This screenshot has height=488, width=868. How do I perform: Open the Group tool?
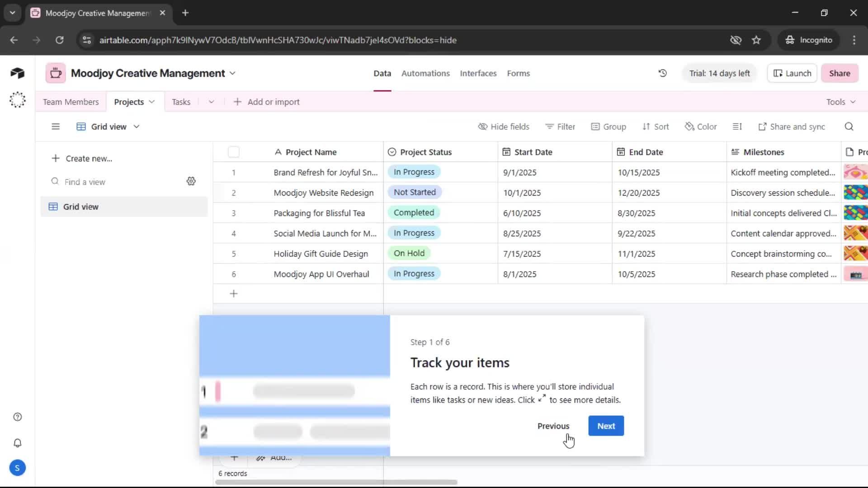[x=609, y=127]
